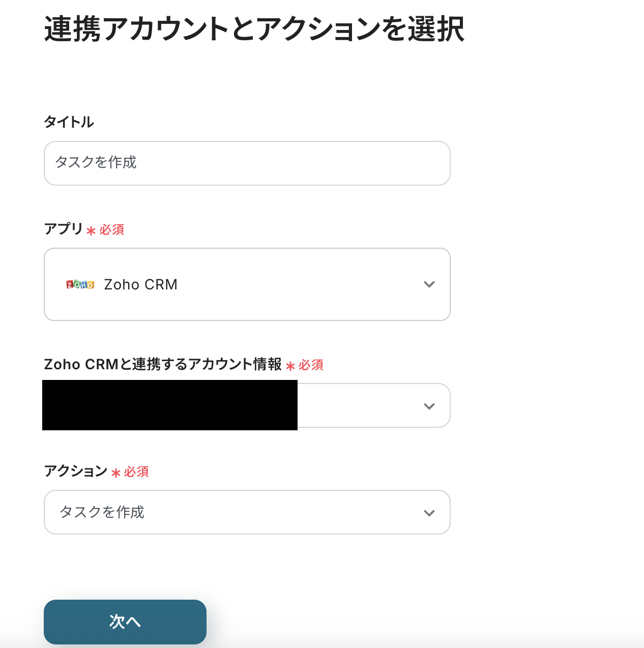Image resolution: width=644 pixels, height=648 pixels.
Task: Click the アプリ field label
Action: click(63, 229)
